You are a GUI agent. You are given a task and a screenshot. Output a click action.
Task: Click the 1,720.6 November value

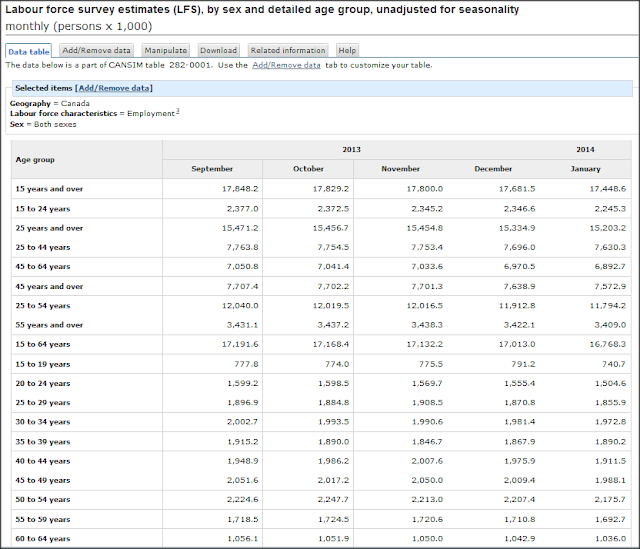pyautogui.click(x=427, y=519)
